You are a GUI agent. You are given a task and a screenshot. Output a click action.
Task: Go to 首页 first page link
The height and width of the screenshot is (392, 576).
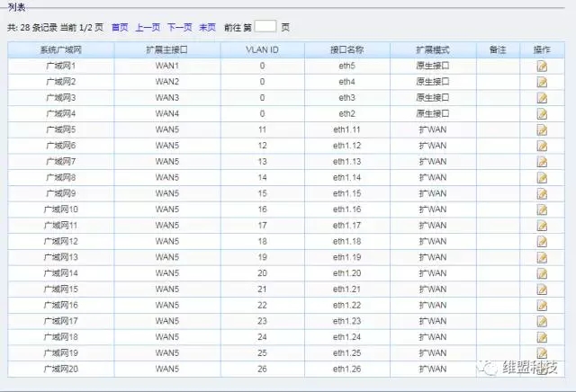pos(120,28)
